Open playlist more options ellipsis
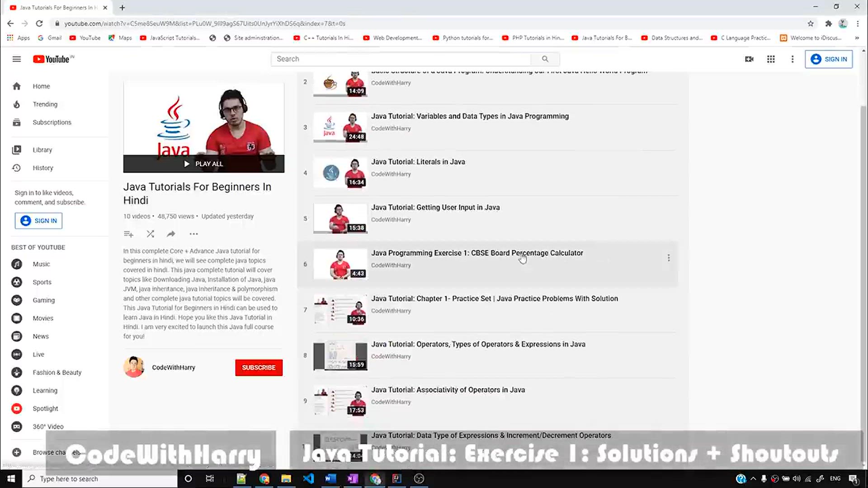 click(193, 234)
